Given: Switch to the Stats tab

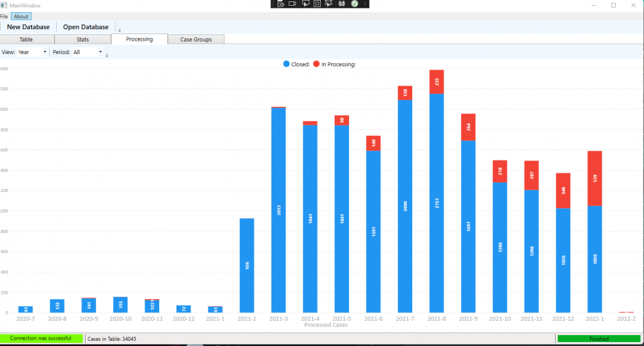Looking at the screenshot, I should (82, 39).
